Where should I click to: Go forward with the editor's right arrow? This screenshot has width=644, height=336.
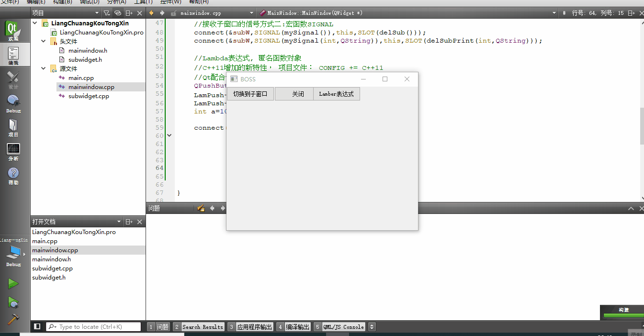162,13
